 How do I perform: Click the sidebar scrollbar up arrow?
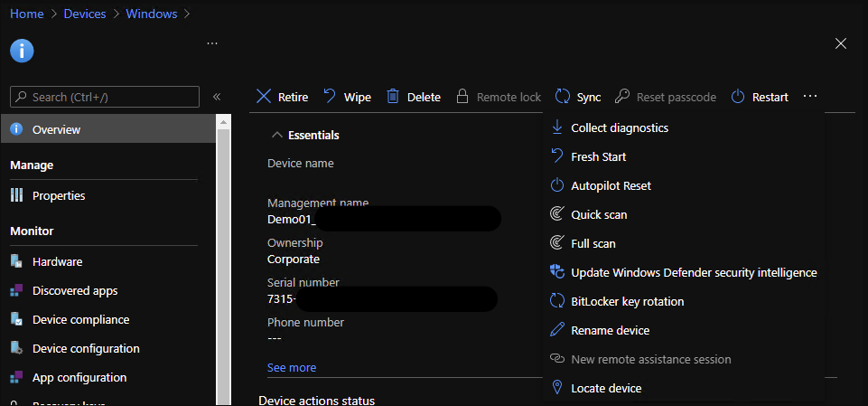click(x=224, y=122)
